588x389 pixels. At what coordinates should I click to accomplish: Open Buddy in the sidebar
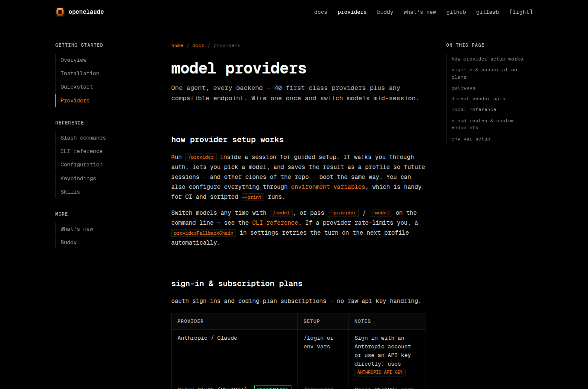(x=69, y=242)
